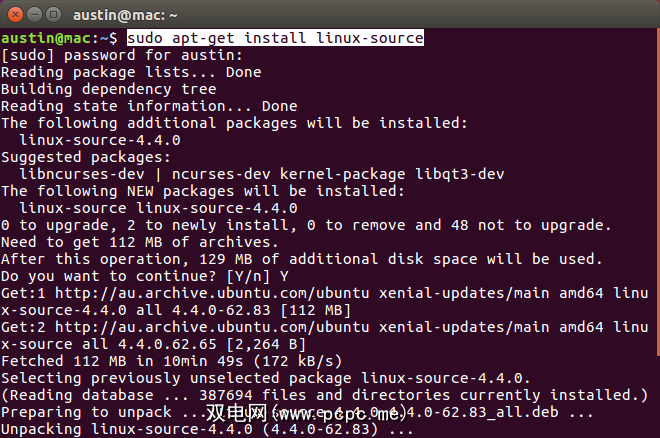Maximize the terminal window
The image size is (660, 438).
coord(55,14)
